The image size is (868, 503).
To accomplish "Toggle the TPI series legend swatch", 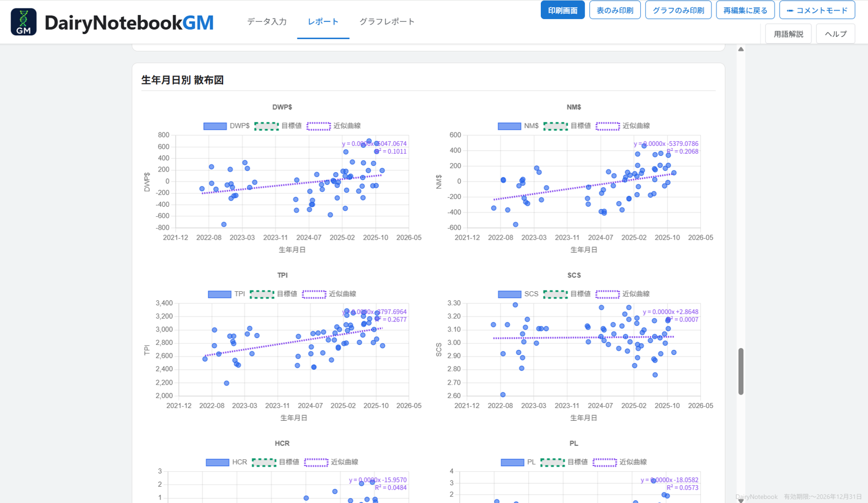I will (x=219, y=294).
